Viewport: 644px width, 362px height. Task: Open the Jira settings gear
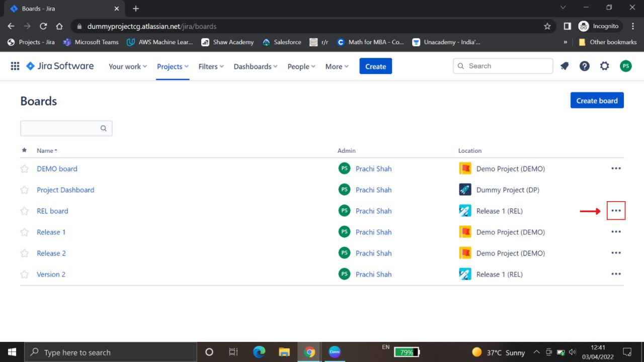point(605,66)
